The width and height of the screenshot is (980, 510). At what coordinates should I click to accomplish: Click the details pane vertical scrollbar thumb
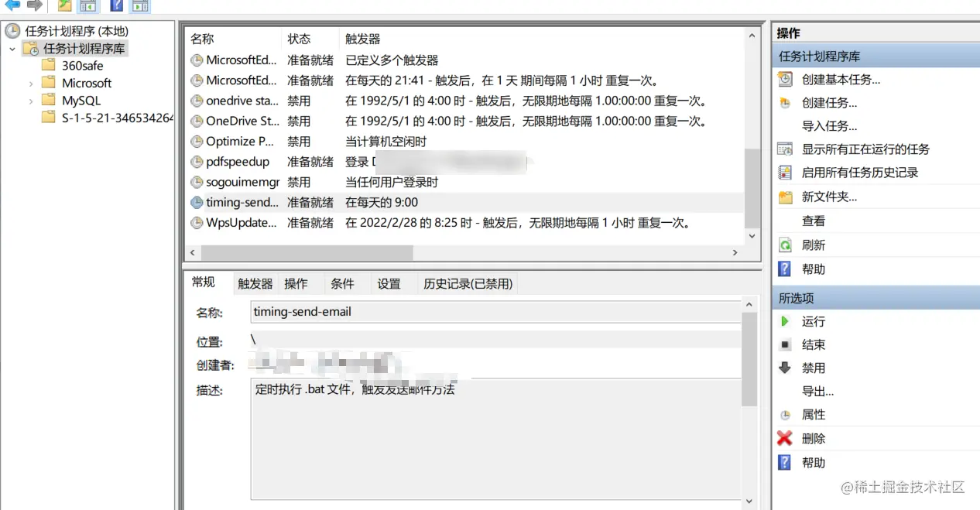749,358
